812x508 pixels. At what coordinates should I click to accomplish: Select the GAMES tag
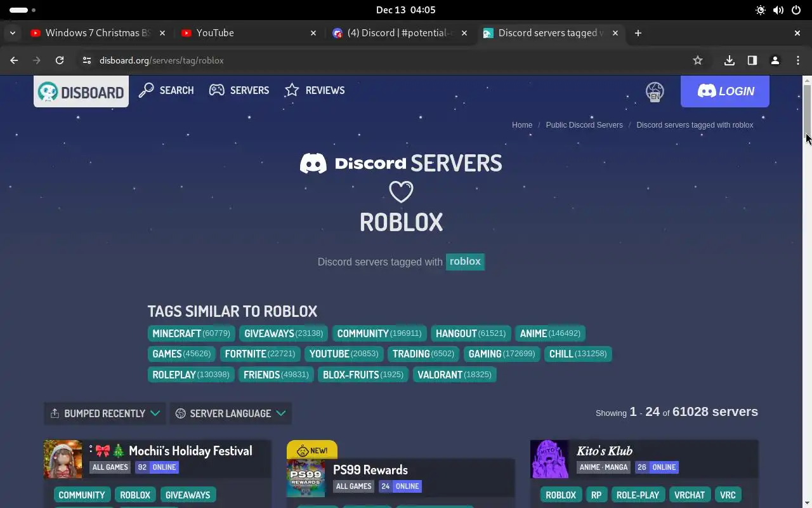[x=181, y=354]
